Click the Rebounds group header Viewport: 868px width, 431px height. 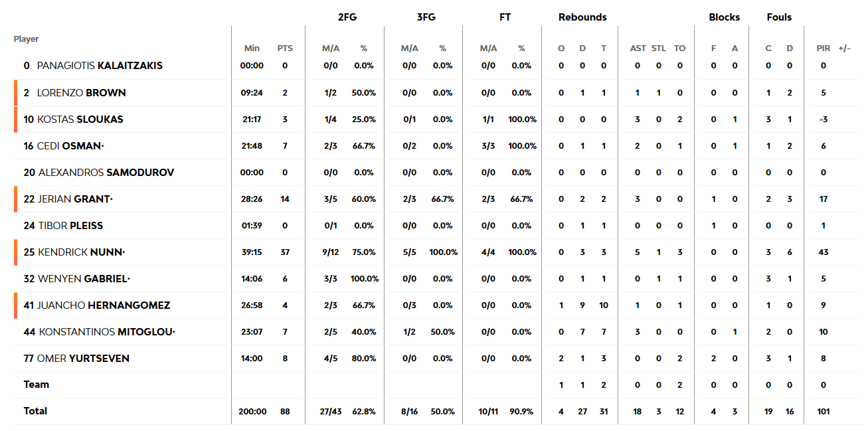(x=582, y=17)
